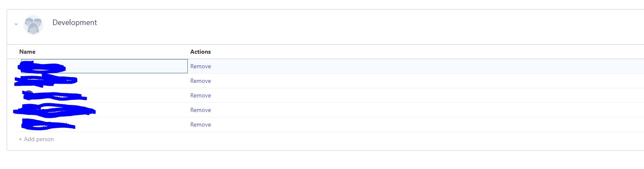Screen dimensions: 644x169
Task: Collapse the Development group chevron
Action: 16,24
